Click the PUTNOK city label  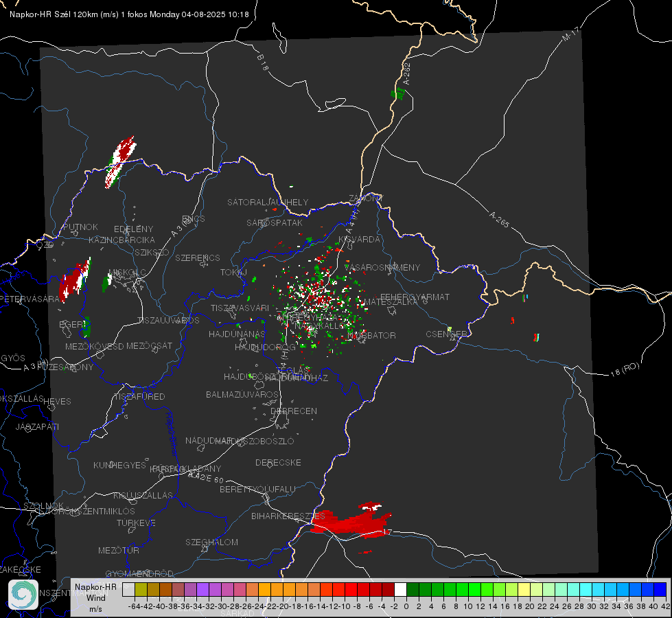coord(80,227)
